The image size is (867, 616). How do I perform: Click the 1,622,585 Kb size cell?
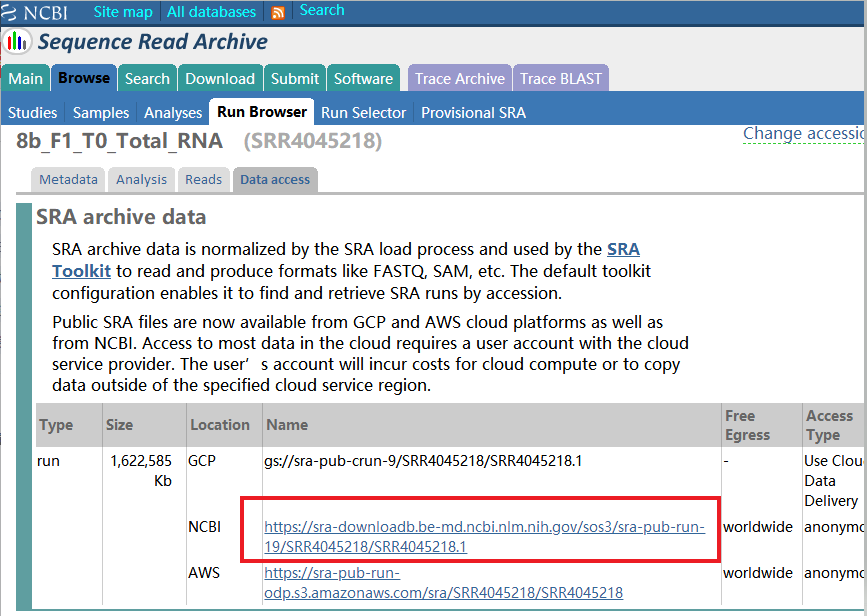pyautogui.click(x=141, y=471)
